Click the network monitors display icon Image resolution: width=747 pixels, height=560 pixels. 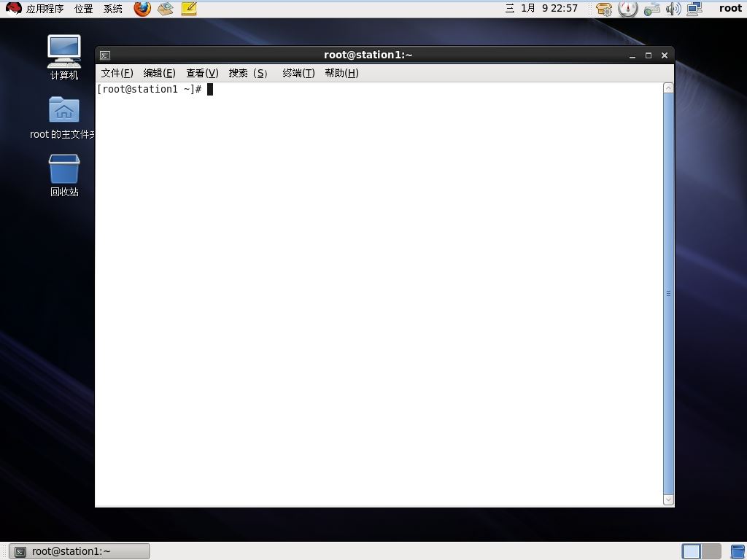point(694,9)
